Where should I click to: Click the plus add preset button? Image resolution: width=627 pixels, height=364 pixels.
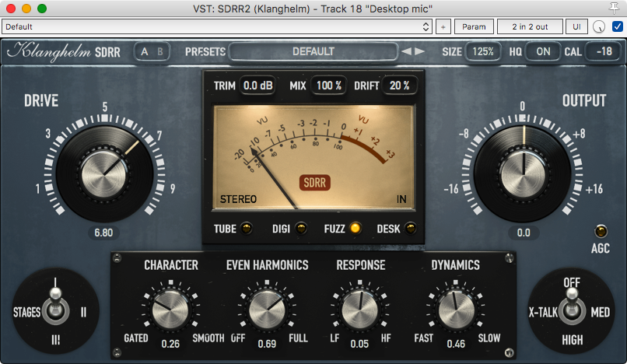pyautogui.click(x=443, y=26)
